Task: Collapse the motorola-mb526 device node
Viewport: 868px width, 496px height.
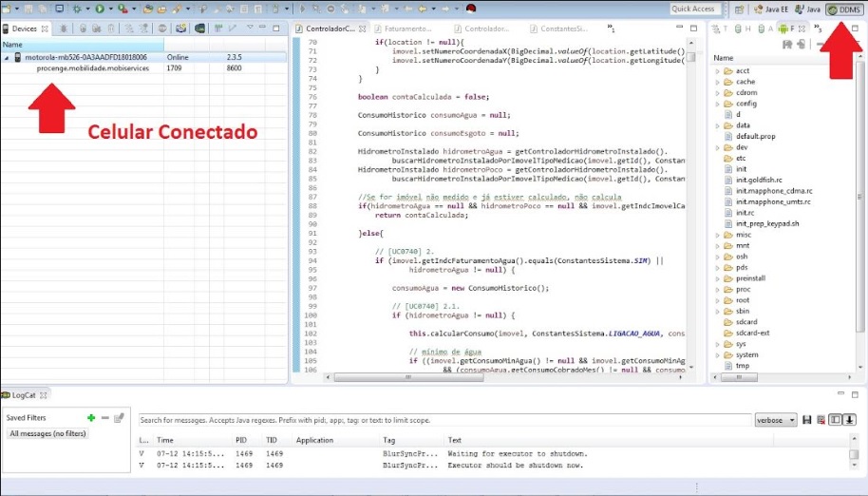Action: 7,57
